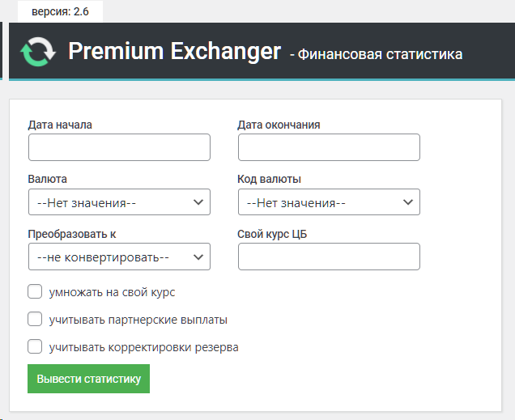The width and height of the screenshot is (515, 420).
Task: Click into the Свой курс ЦБ field
Action: point(329,257)
